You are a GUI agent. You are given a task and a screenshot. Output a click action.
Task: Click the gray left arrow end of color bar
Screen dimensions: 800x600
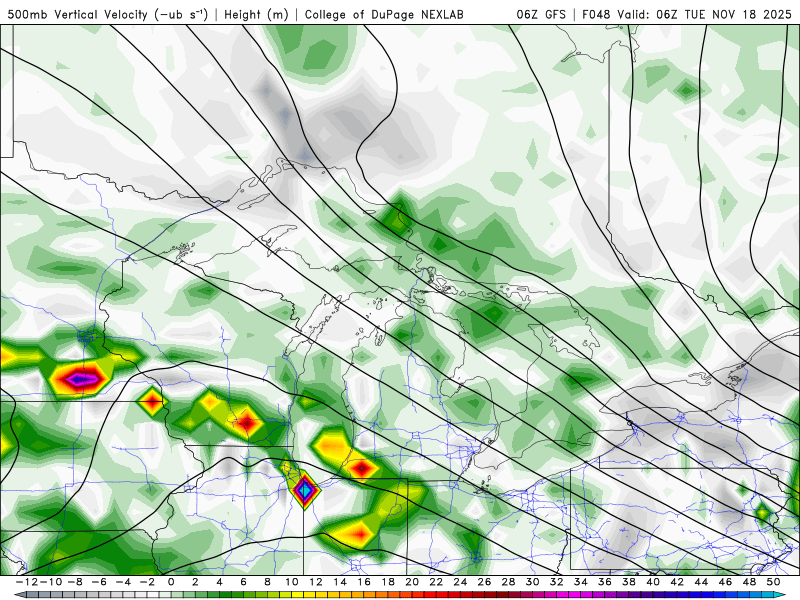19,595
